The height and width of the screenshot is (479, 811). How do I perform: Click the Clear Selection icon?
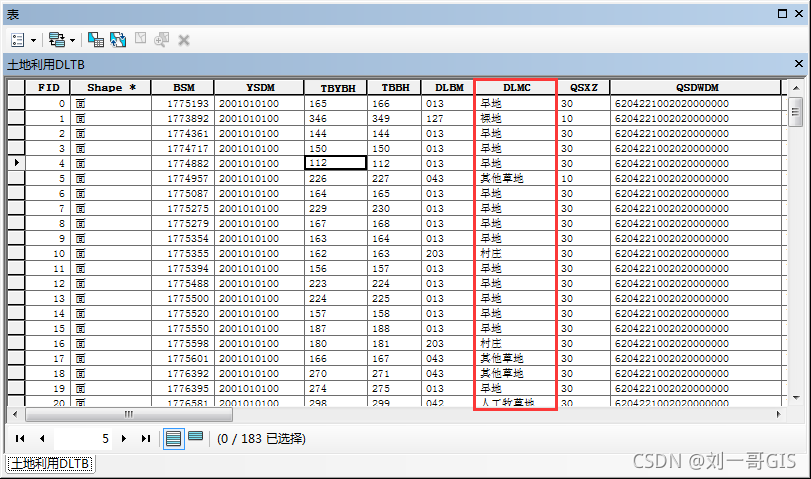point(140,39)
